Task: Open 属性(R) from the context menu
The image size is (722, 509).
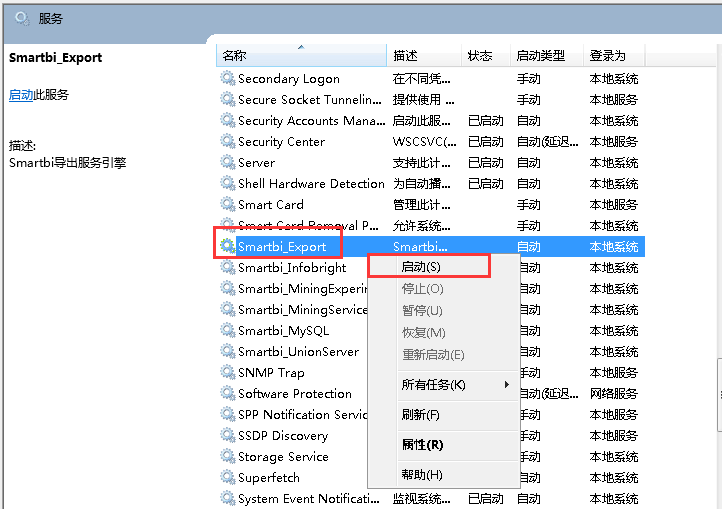Action: [444, 445]
